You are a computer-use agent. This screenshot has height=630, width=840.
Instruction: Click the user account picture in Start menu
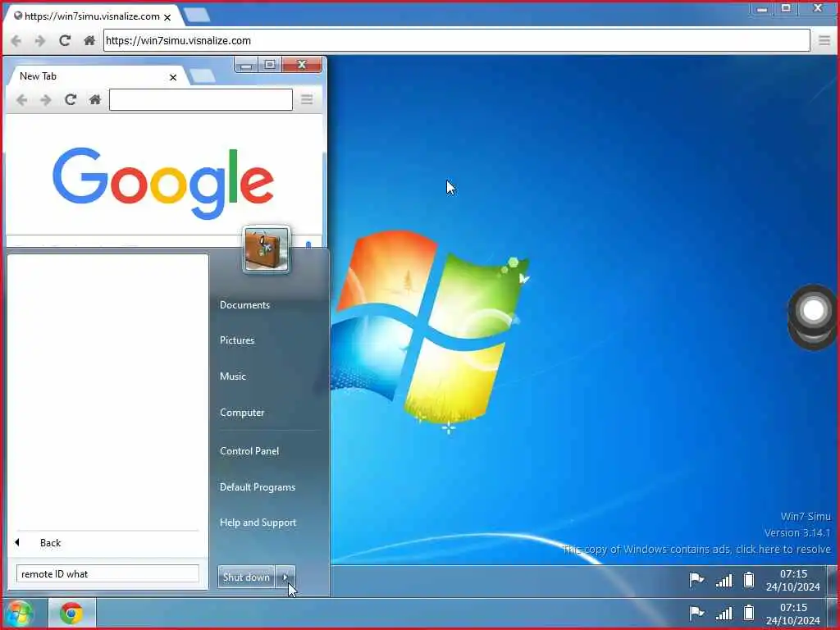click(x=267, y=249)
